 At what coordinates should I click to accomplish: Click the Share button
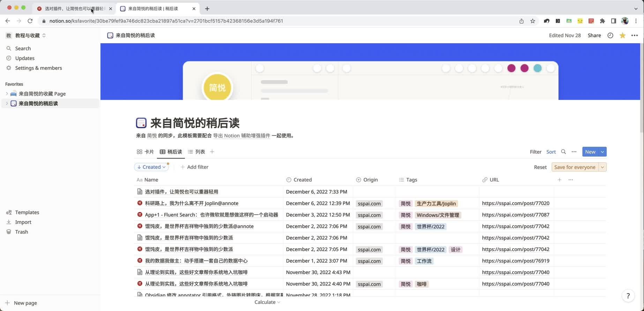(x=594, y=35)
